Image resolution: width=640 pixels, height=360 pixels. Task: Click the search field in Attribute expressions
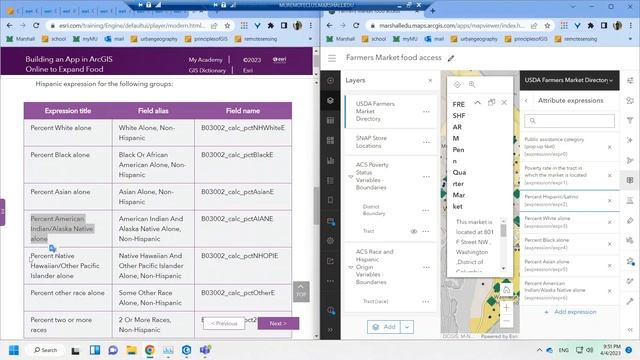point(569,121)
